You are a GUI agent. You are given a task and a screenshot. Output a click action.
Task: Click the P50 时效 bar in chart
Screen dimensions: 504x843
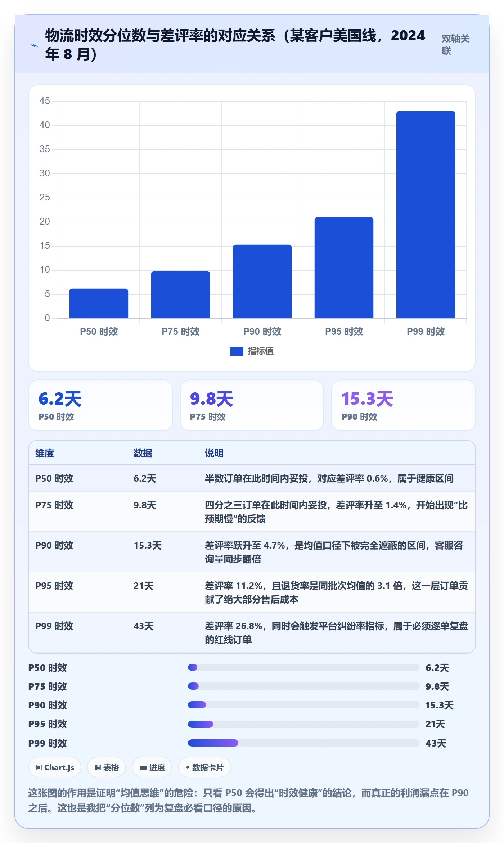(x=99, y=303)
